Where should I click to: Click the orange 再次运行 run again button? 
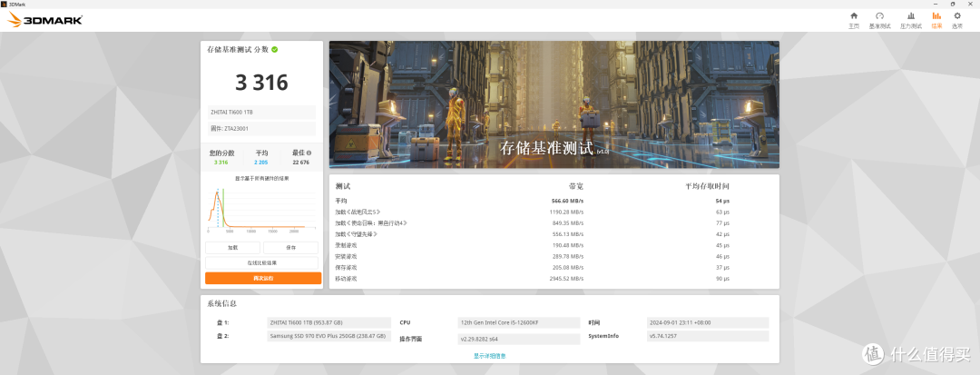point(263,278)
